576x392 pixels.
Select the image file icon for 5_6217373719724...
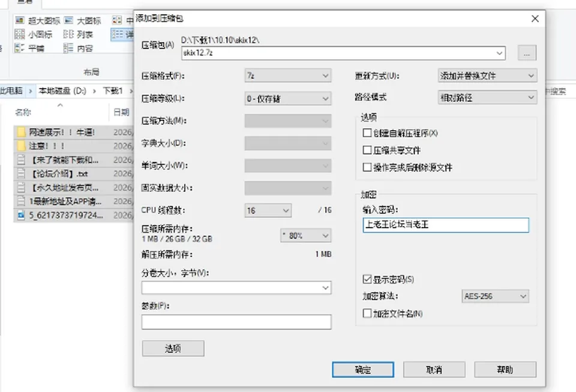point(22,215)
